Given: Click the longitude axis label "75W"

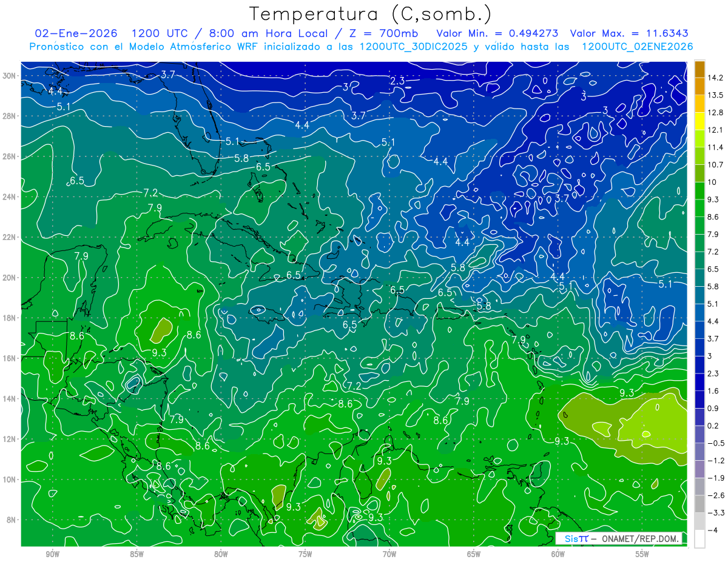Looking at the screenshot, I should (x=305, y=554).
